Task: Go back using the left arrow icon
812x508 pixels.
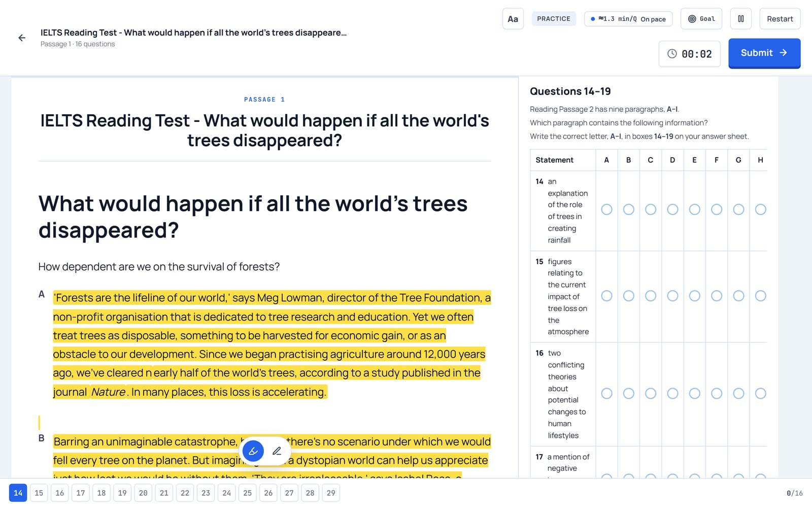Action: coord(22,38)
